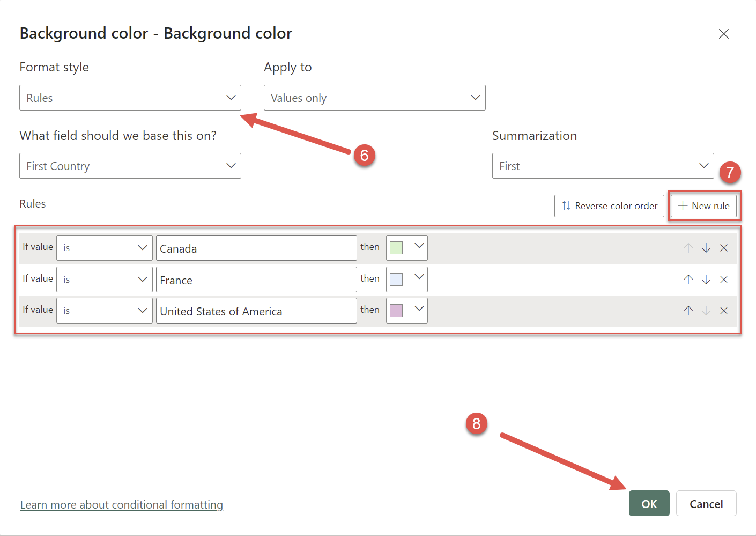
Task: Open the Summarization dropdown showing First
Action: tap(603, 166)
